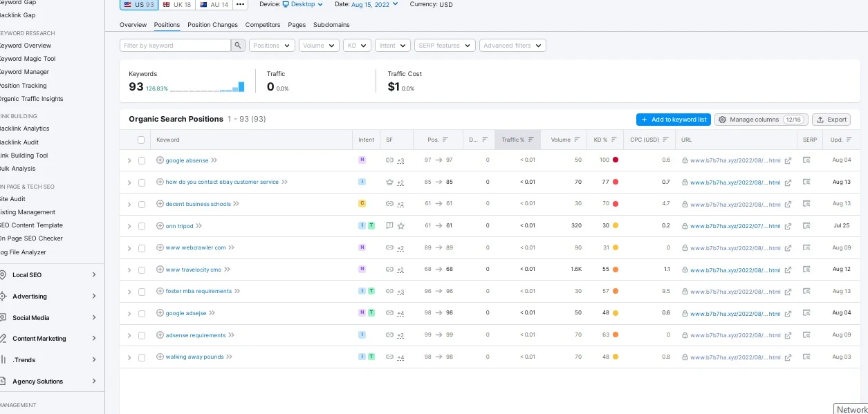
Task: Click link SERP feature icon in google absense row
Action: coord(389,160)
